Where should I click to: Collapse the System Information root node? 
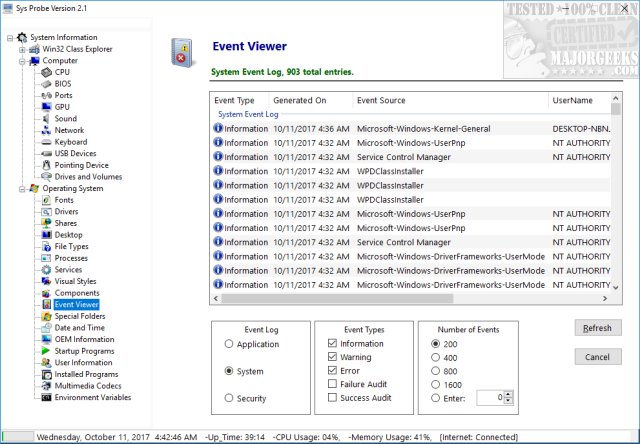(10, 38)
